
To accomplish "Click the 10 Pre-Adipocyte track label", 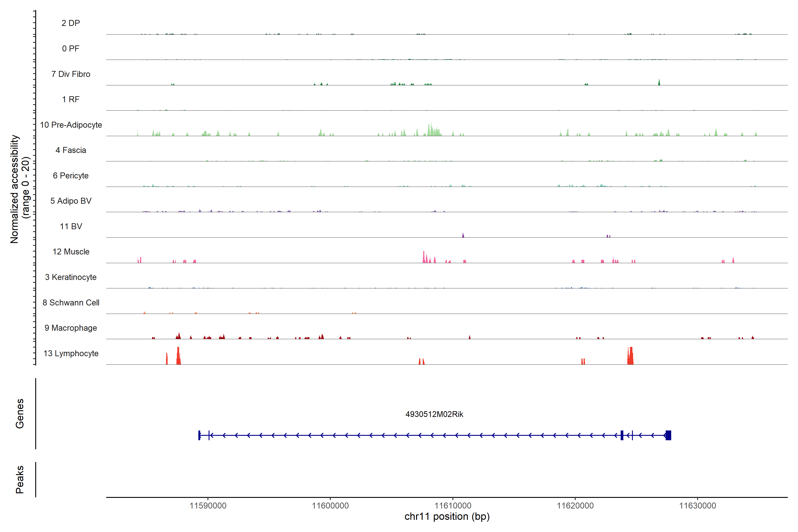I will tap(71, 125).
